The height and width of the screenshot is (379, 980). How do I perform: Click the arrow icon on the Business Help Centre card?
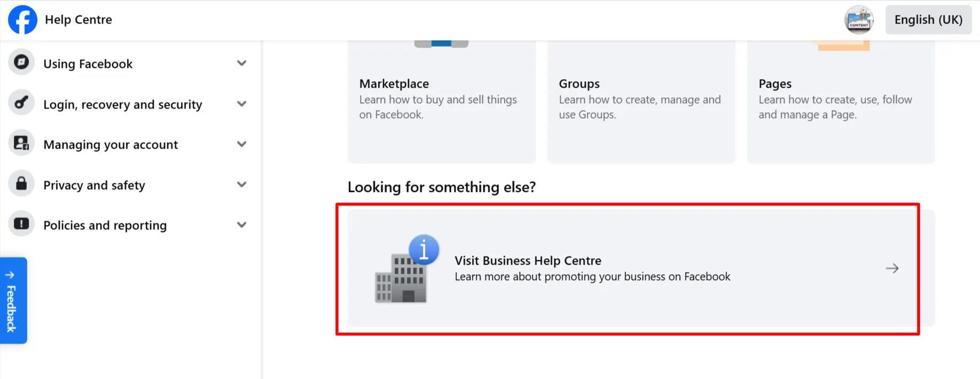pos(891,268)
